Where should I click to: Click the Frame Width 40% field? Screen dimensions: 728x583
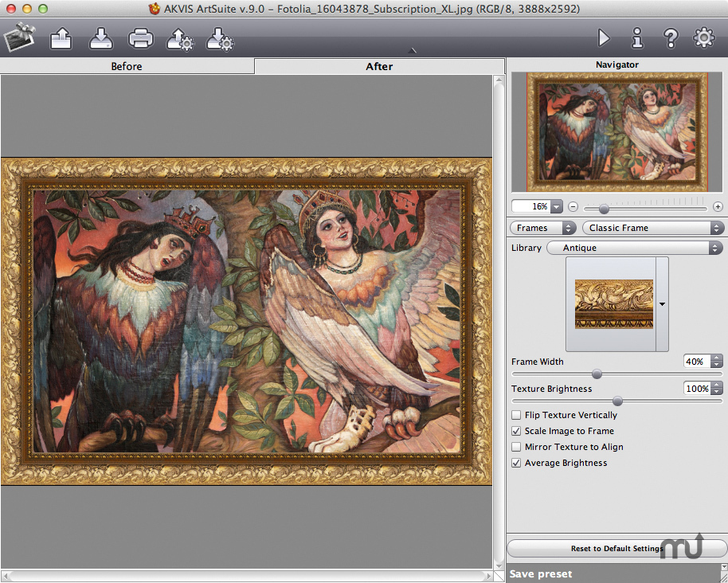click(697, 362)
